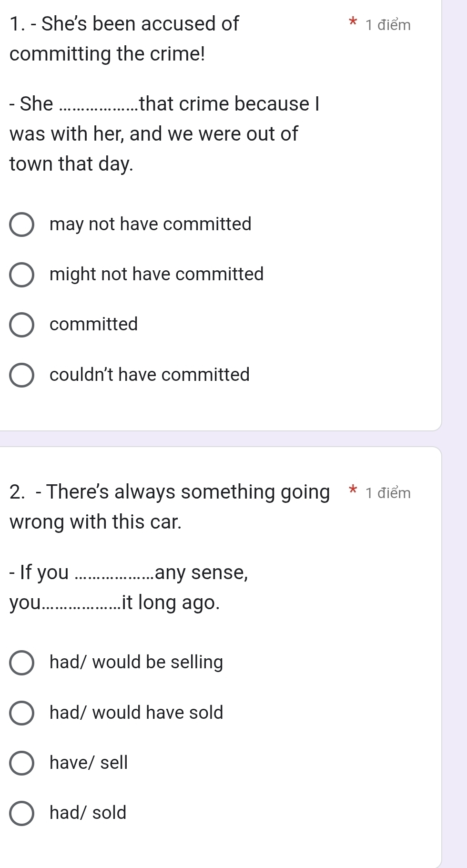Tap the 'had/ would be selling' label text
The height and width of the screenshot is (868, 467).
point(136,662)
